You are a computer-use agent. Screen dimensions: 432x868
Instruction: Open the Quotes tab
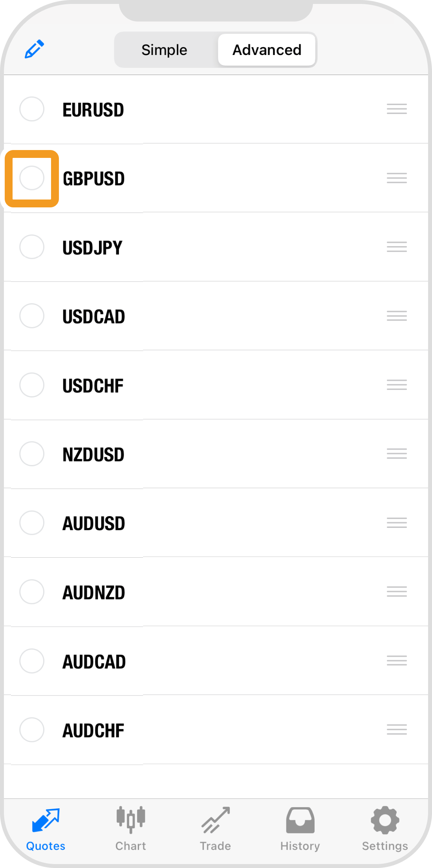tap(46, 828)
